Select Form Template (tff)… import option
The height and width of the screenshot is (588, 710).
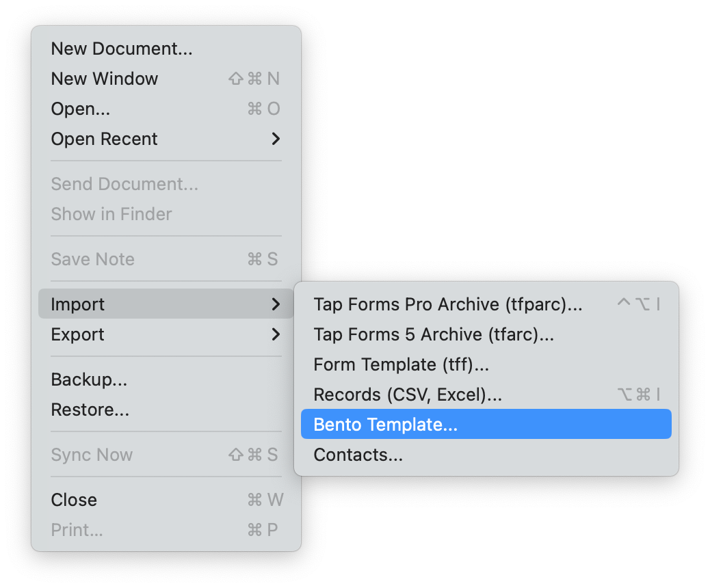486,364
